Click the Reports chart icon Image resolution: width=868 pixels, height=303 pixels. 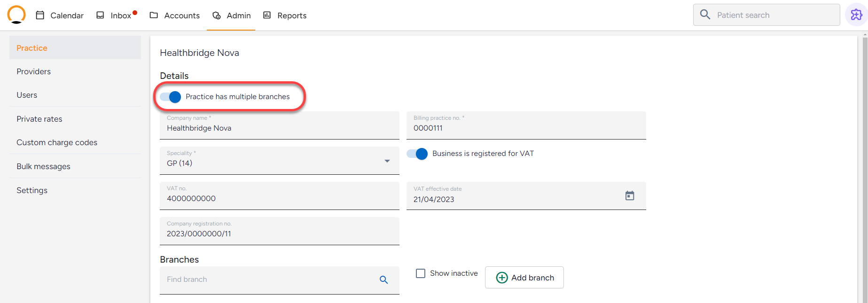267,15
